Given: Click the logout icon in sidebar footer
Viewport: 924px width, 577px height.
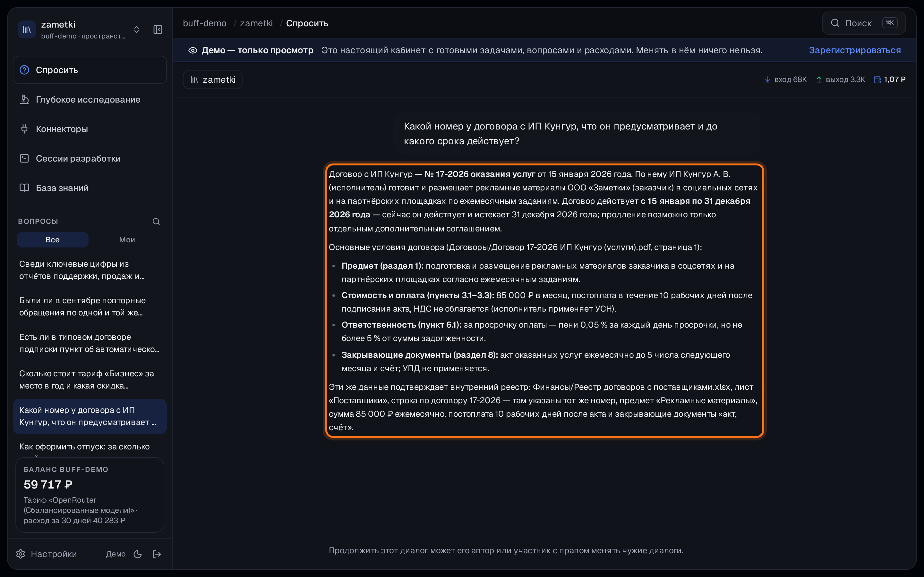Looking at the screenshot, I should coord(157,554).
